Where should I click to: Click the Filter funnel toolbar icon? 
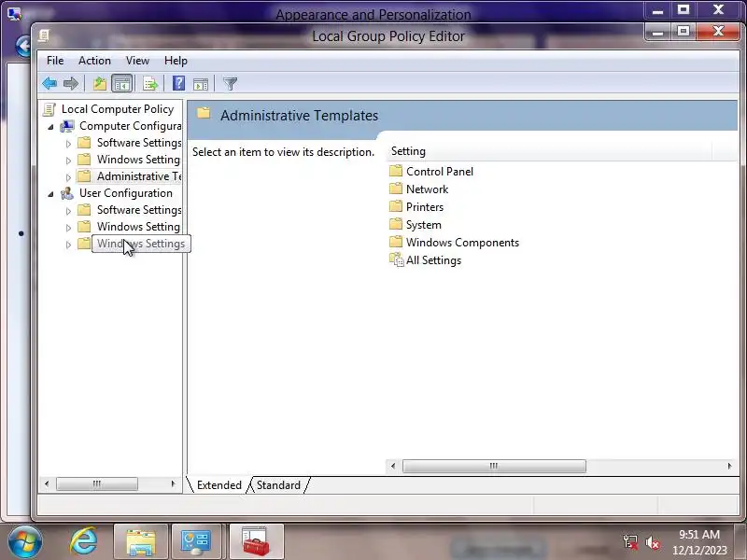click(230, 84)
